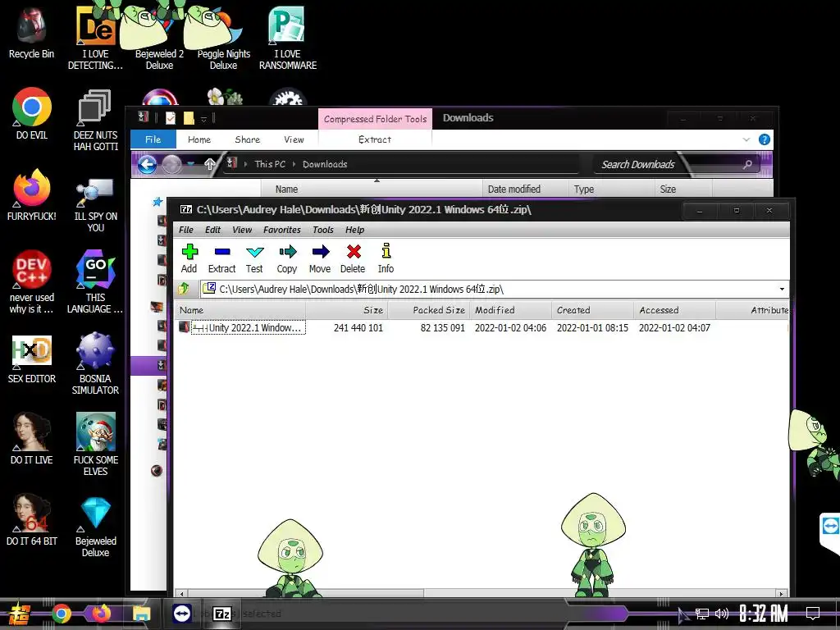
Task: Open Chrome from the taskbar
Action: coord(62,614)
